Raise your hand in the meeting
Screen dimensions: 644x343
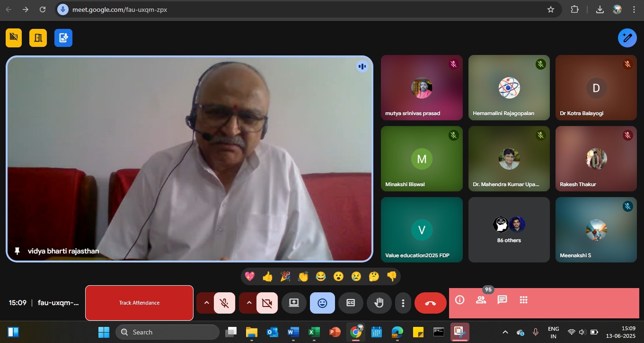(x=379, y=303)
